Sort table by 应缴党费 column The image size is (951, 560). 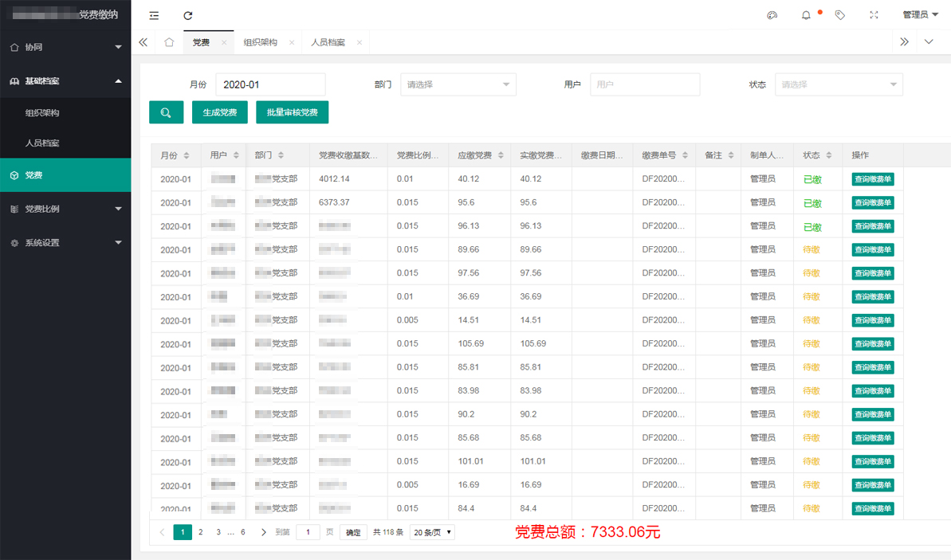pyautogui.click(x=501, y=156)
